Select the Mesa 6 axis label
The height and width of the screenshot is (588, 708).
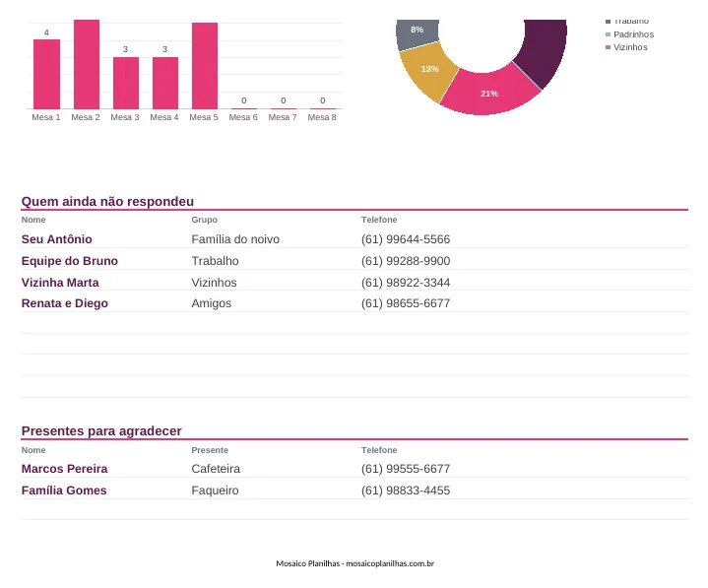[x=243, y=117]
